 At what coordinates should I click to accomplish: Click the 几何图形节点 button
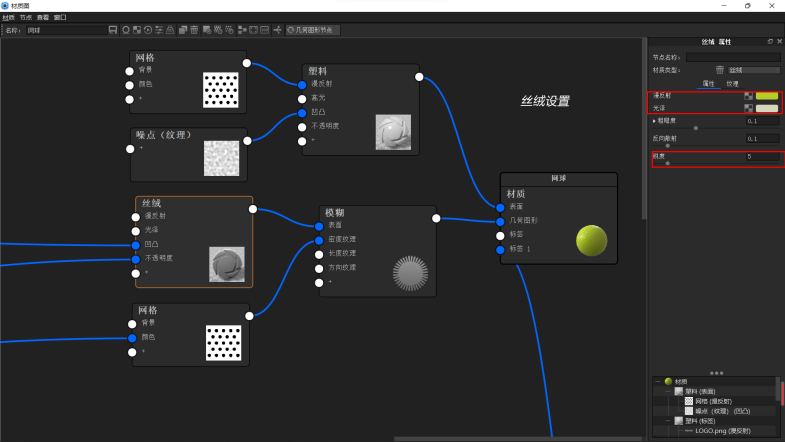click(313, 30)
